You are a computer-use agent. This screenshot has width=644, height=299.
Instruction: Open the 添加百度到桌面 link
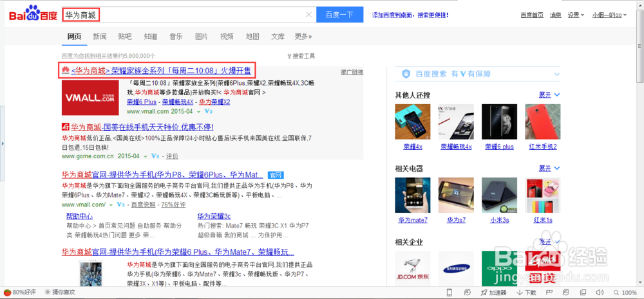coord(410,15)
